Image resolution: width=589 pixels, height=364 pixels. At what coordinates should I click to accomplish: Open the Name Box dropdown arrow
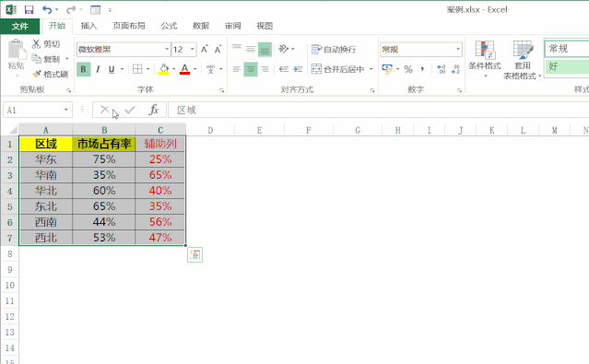(x=66, y=110)
